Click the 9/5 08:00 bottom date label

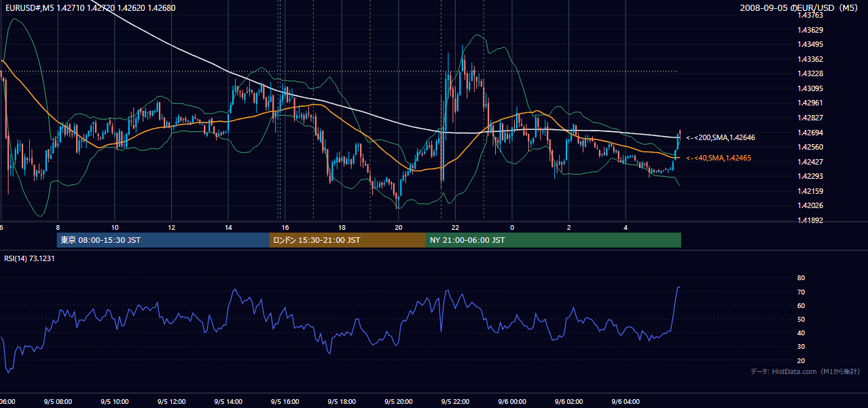58,402
